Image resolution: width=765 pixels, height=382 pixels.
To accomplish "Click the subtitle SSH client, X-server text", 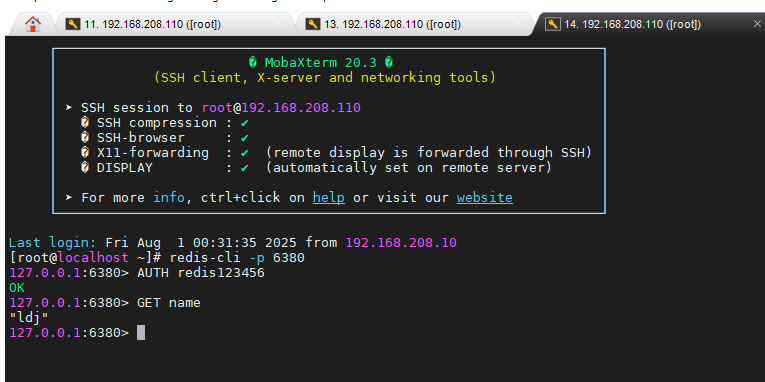I will (325, 78).
